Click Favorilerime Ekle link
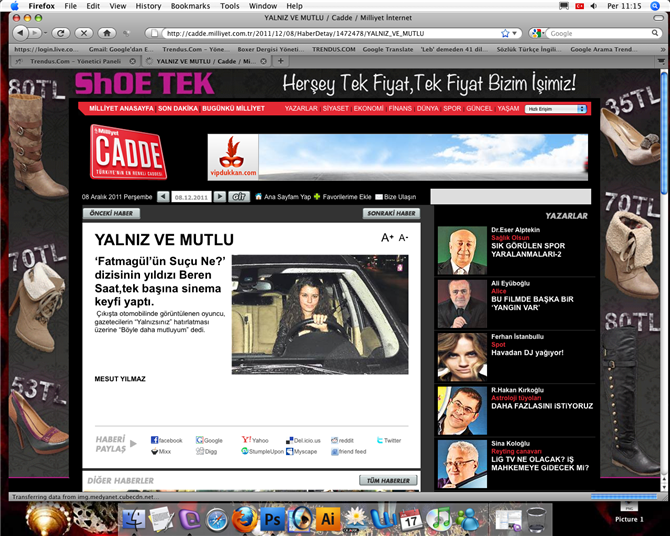Viewport: 670px width, 536px height. pos(343,197)
